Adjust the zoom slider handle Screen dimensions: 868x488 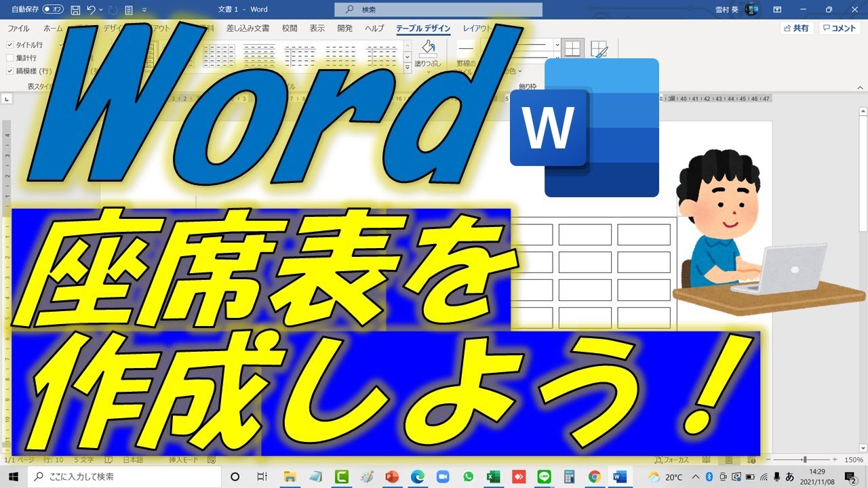(x=805, y=460)
